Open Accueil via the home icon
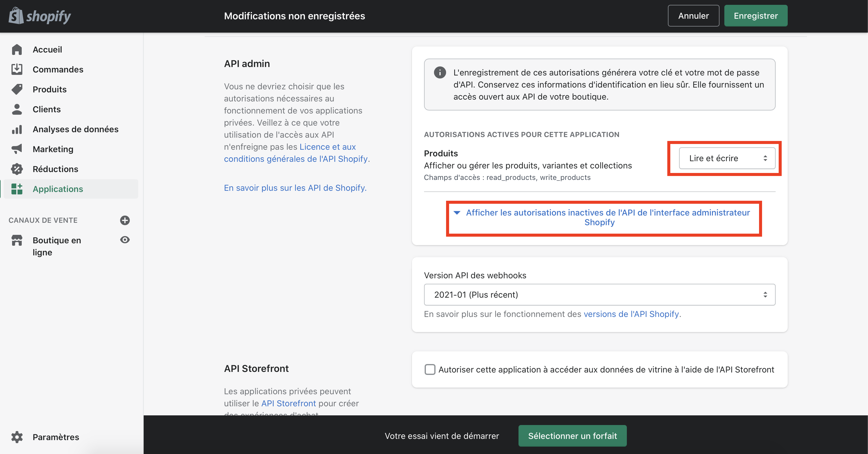This screenshot has width=868, height=454. click(x=17, y=50)
